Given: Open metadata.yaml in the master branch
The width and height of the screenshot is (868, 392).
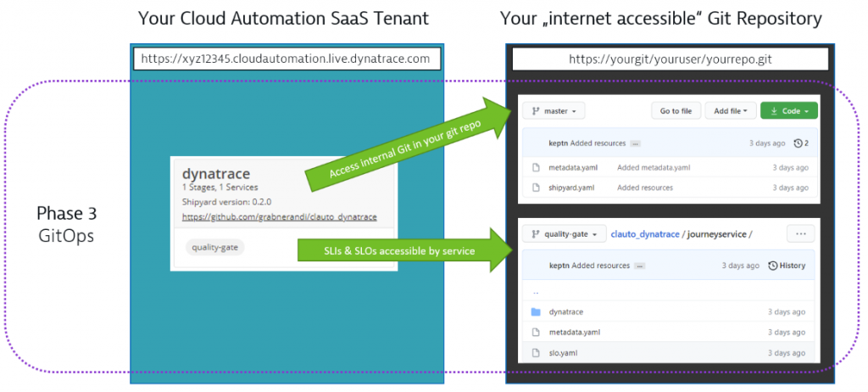Looking at the screenshot, I should [574, 167].
